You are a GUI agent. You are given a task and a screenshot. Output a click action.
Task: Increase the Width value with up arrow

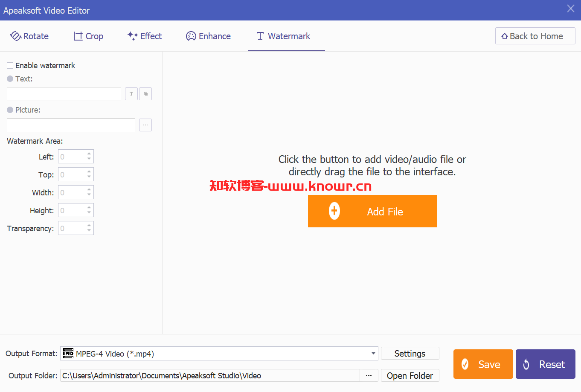pyautogui.click(x=89, y=189)
